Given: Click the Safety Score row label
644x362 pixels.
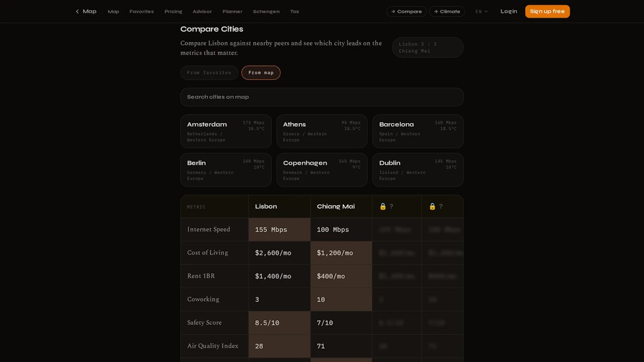Looking at the screenshot, I should (x=204, y=323).
